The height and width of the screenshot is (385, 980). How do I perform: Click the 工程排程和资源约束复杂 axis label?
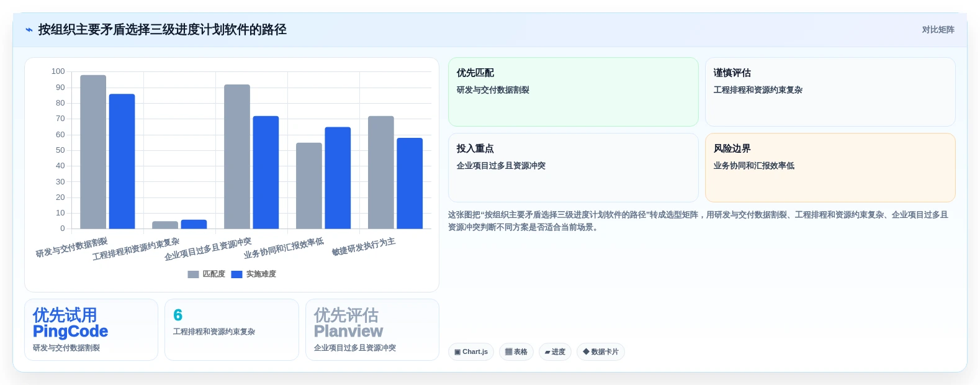[136, 249]
